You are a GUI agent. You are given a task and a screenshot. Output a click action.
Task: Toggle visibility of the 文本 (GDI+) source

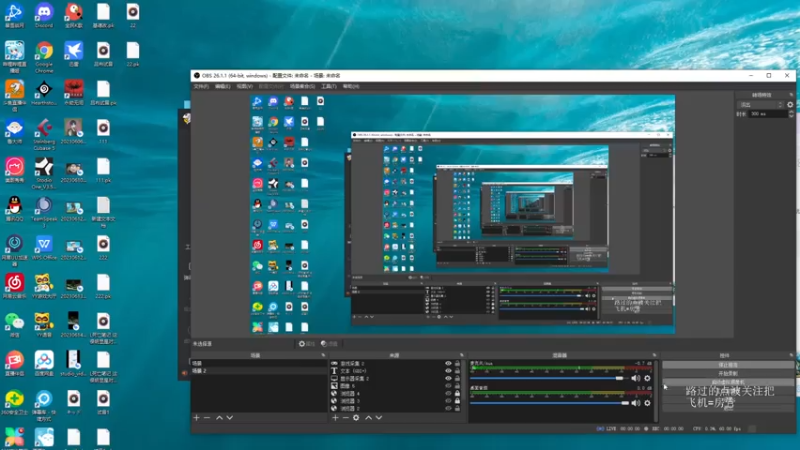coord(448,371)
